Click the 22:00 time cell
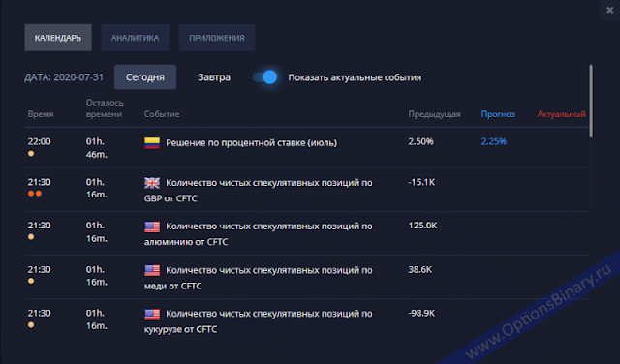This screenshot has height=364, width=620. point(39,141)
